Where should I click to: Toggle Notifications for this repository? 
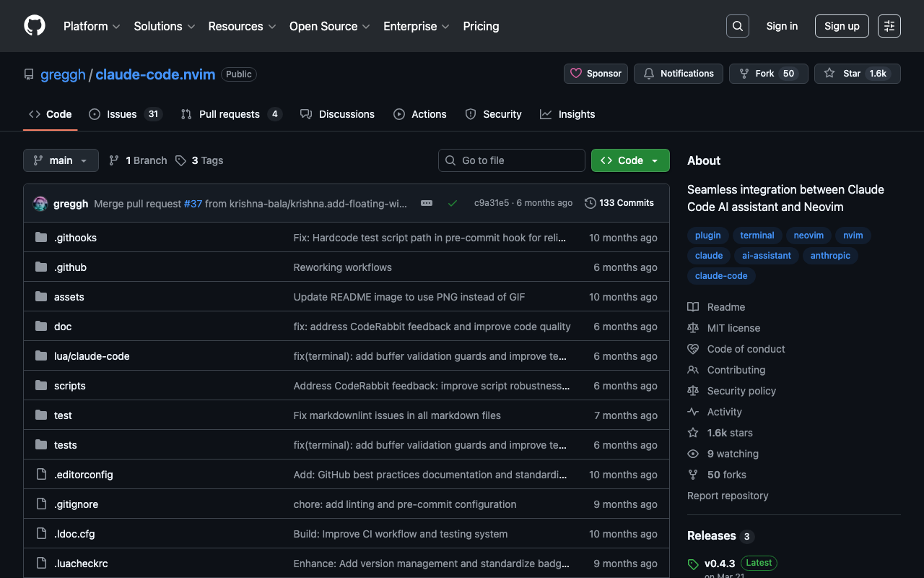pyautogui.click(x=678, y=74)
